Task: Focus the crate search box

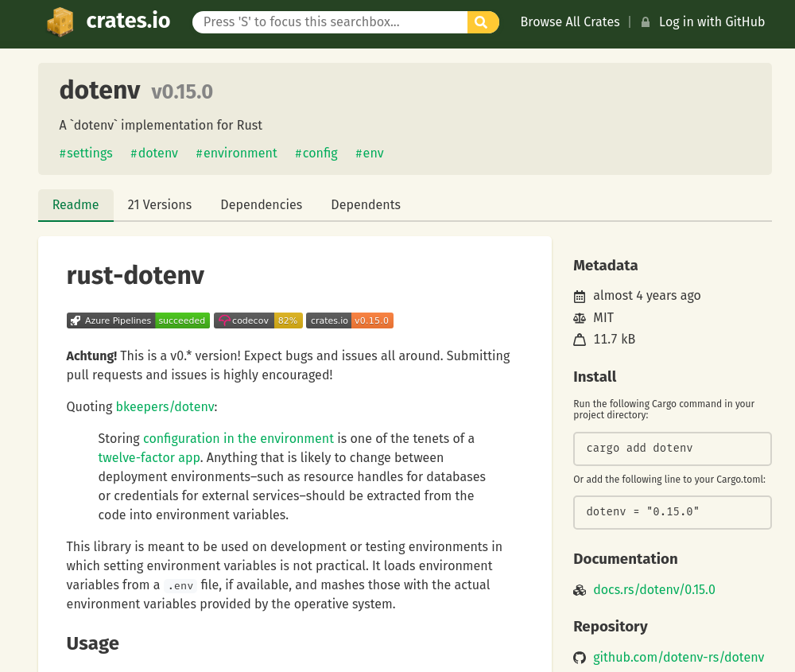Action: coord(330,22)
